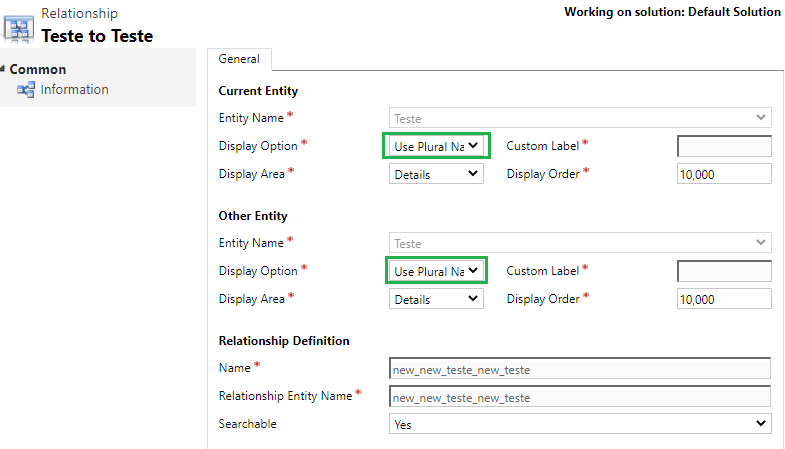
Task: Click Current Entity Custom Label field
Action: [724, 146]
